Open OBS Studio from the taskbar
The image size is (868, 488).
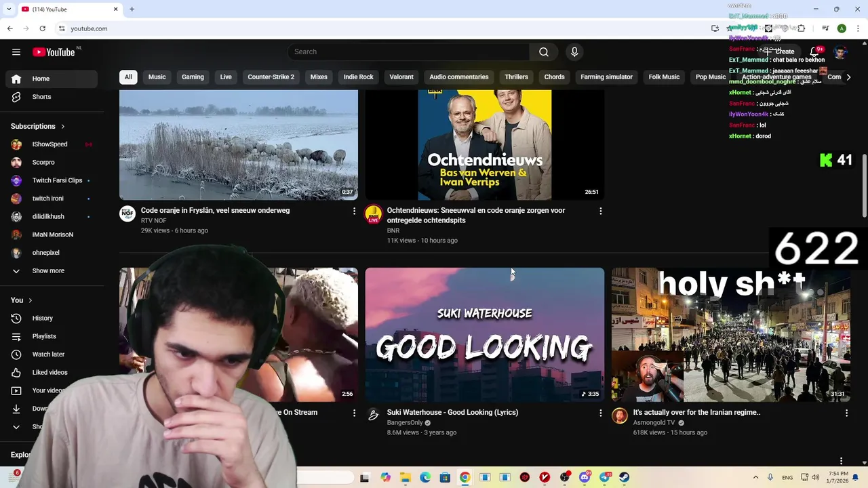[x=564, y=477]
